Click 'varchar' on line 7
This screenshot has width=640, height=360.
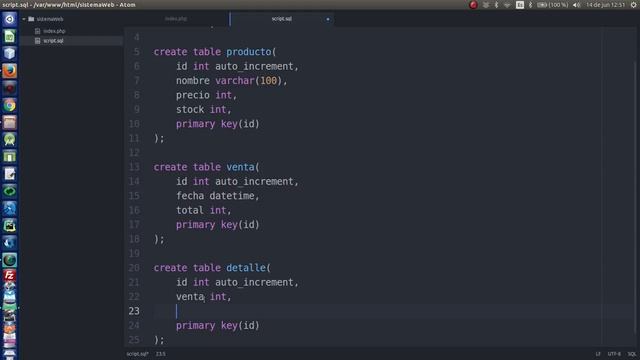pos(235,81)
